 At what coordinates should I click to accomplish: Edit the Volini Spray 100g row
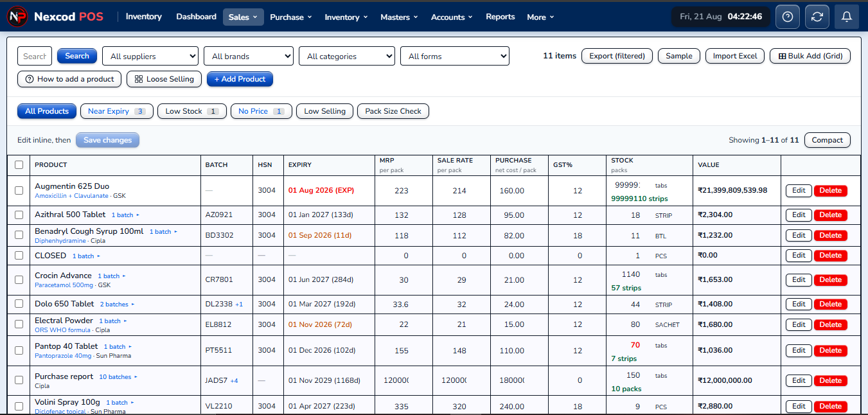[799, 406]
